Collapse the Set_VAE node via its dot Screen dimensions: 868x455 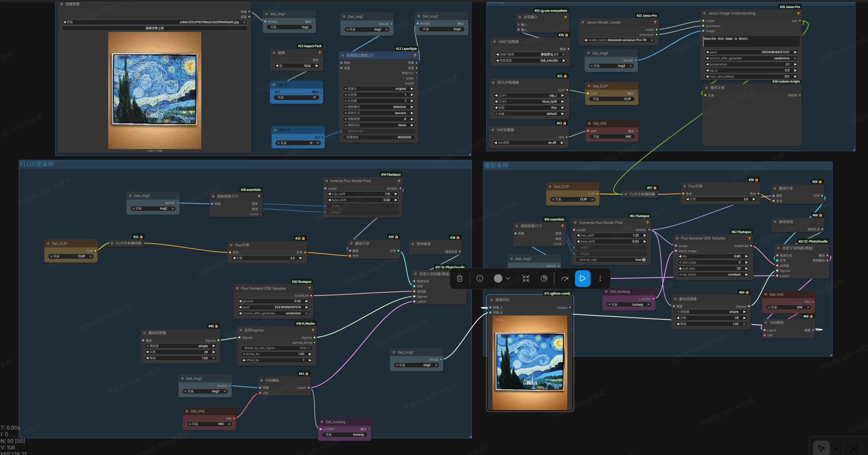click(x=589, y=124)
